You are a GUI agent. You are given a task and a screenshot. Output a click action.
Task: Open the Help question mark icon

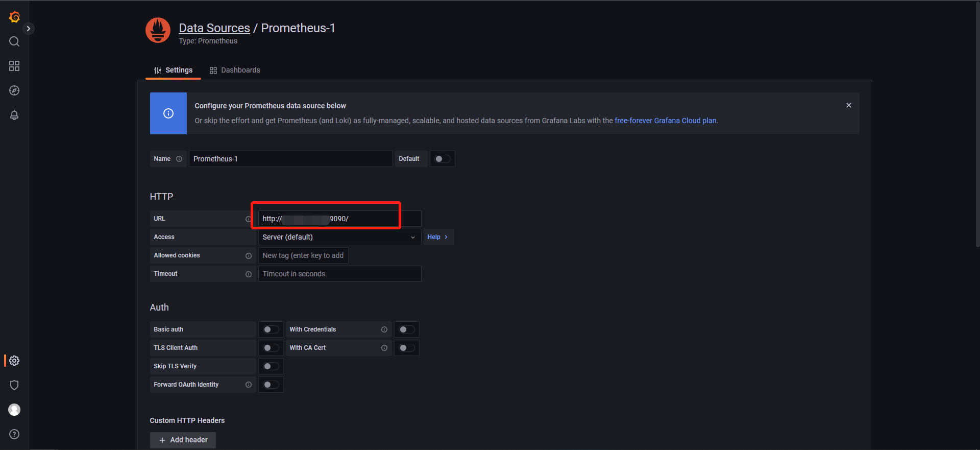tap(14, 434)
